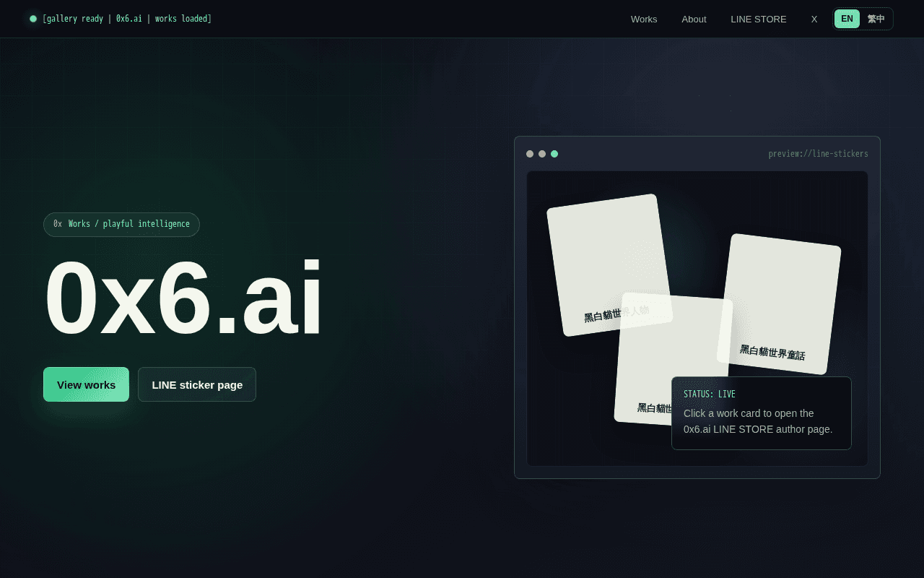Image resolution: width=924 pixels, height=578 pixels.
Task: Click the "preview://line-stickers" label
Action: pos(818,154)
